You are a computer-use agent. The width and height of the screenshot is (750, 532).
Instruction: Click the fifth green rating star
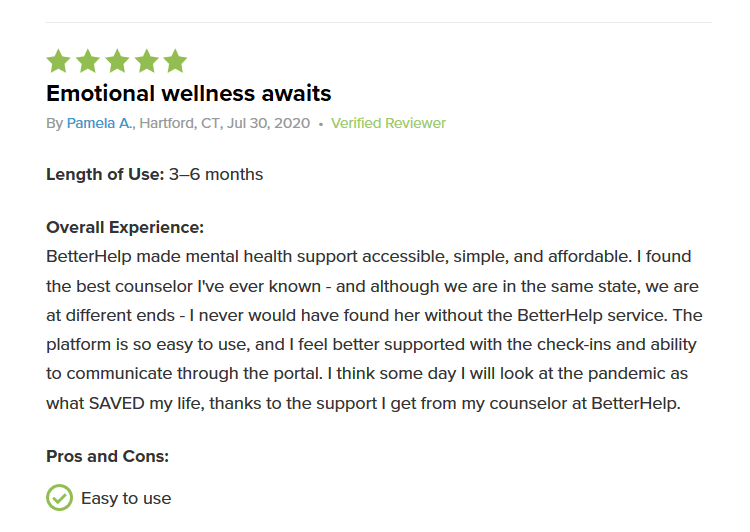(175, 61)
